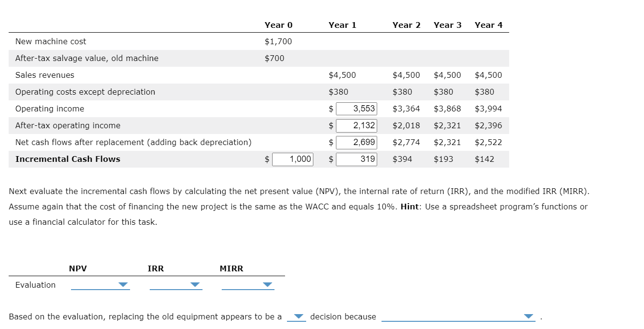This screenshot has width=644, height=329.
Task: Select the Sales revenues row label
Action: [x=45, y=75]
